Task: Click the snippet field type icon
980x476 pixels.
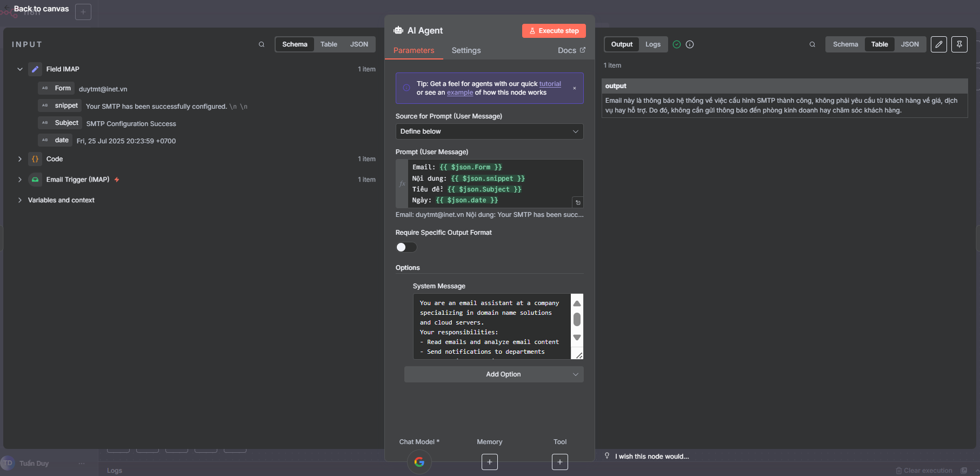Action: (45, 105)
